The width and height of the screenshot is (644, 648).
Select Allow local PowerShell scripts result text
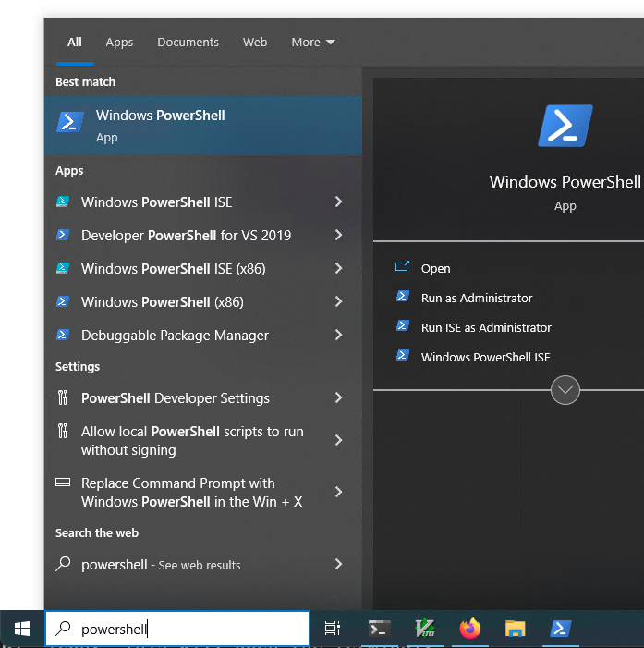tap(192, 441)
